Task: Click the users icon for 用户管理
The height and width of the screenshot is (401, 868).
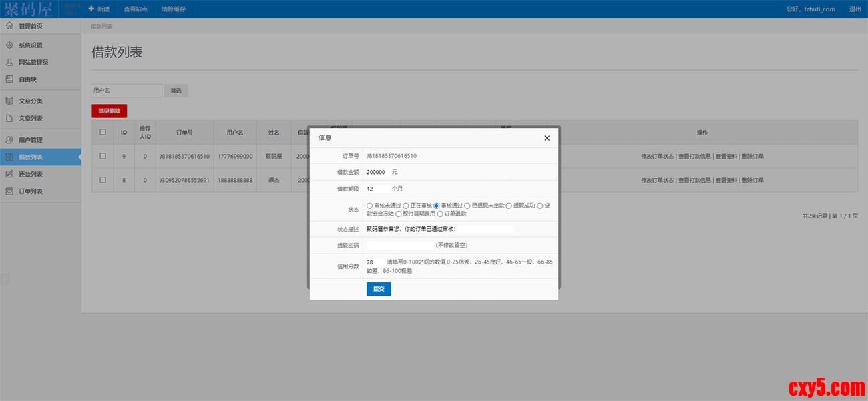Action: coord(9,140)
